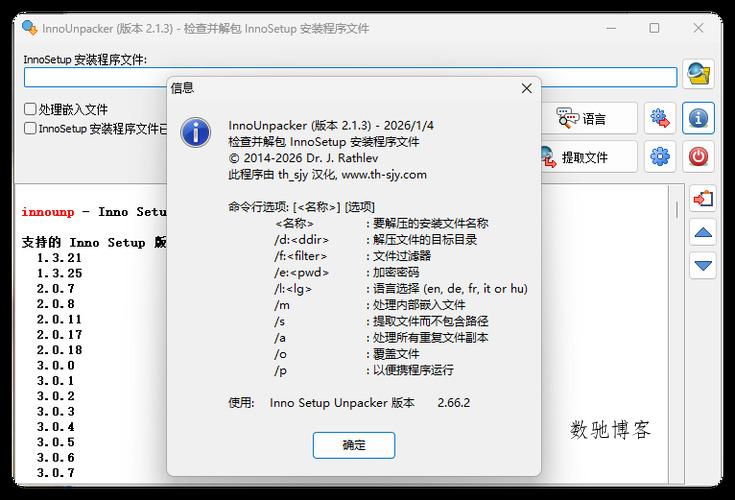735x500 pixels.
Task: Click the blue down arrow button
Action: tap(703, 265)
